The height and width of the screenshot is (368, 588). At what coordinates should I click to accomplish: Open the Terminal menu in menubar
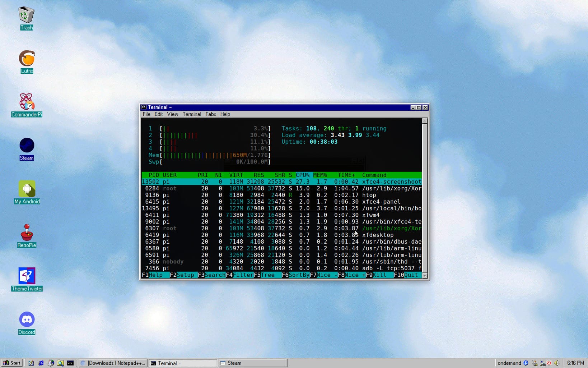tap(192, 114)
